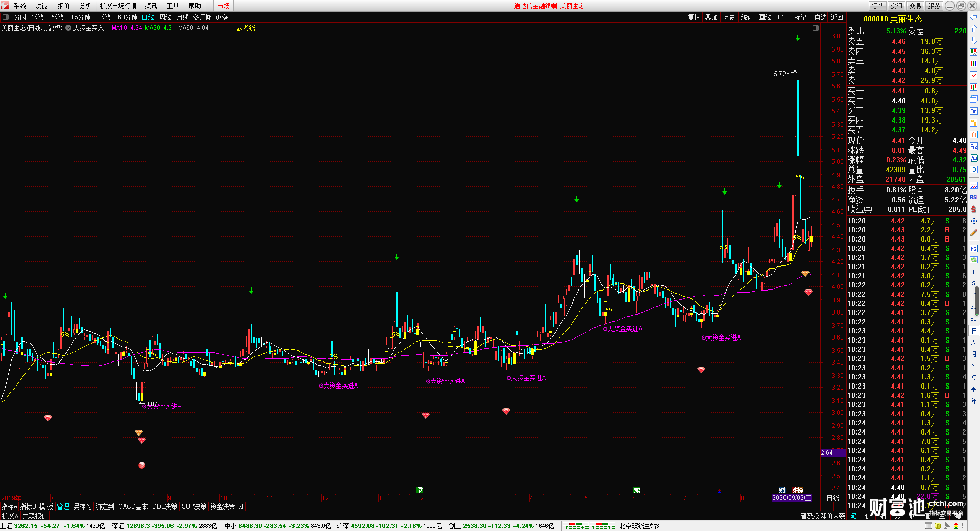The image size is (980, 531).
Task: Open the 标记 marker menu
Action: [x=801, y=17]
